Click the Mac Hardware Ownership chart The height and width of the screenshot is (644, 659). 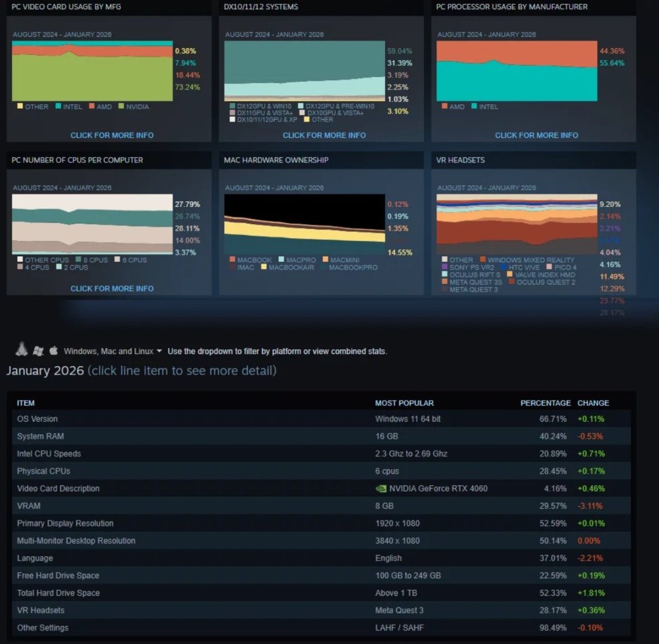point(304,223)
